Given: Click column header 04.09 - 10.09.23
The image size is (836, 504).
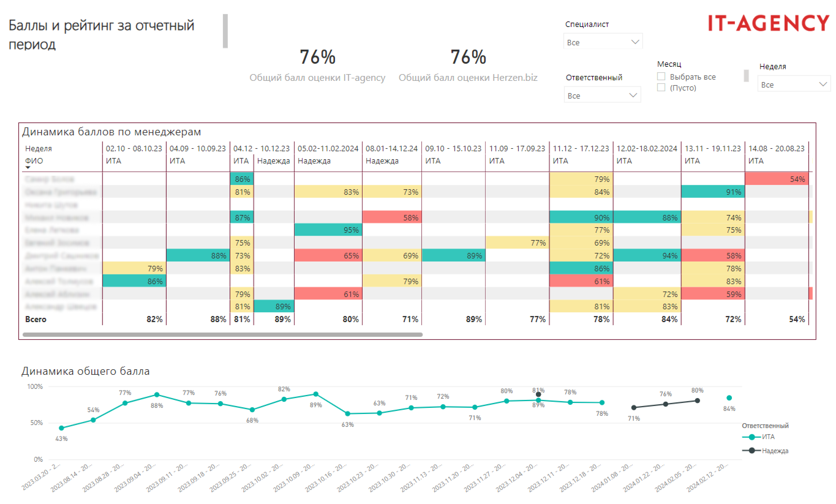Looking at the screenshot, I should pyautogui.click(x=198, y=148).
